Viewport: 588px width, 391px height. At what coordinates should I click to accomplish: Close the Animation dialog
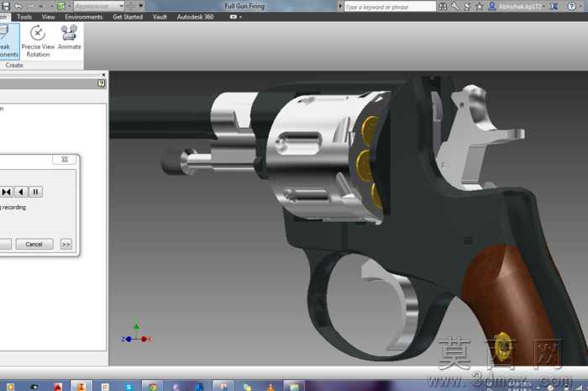coord(65,160)
